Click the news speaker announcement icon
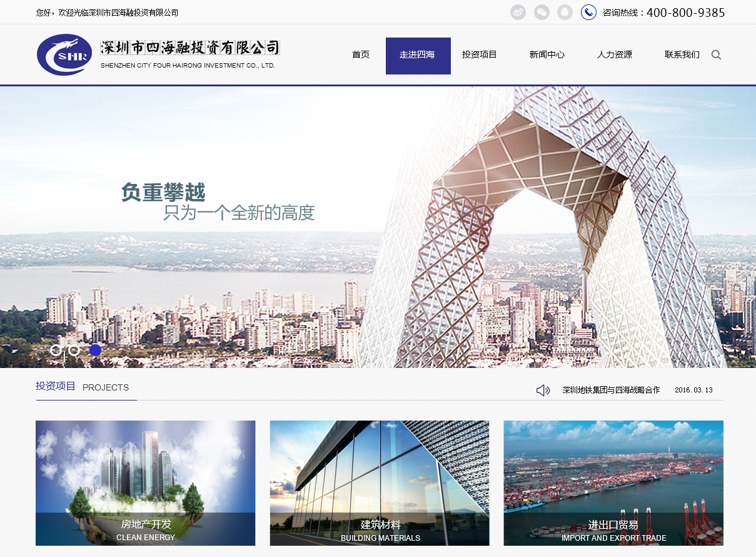This screenshot has height=557, width=756. tap(543, 391)
